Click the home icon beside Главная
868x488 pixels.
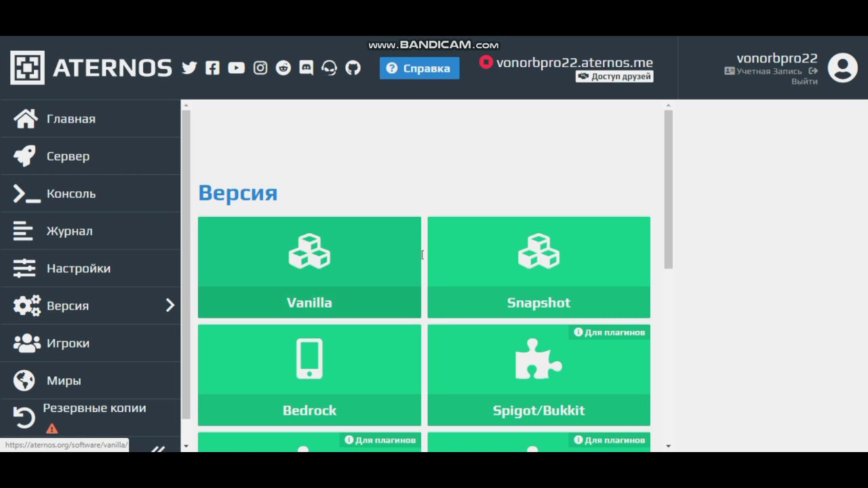click(x=26, y=119)
